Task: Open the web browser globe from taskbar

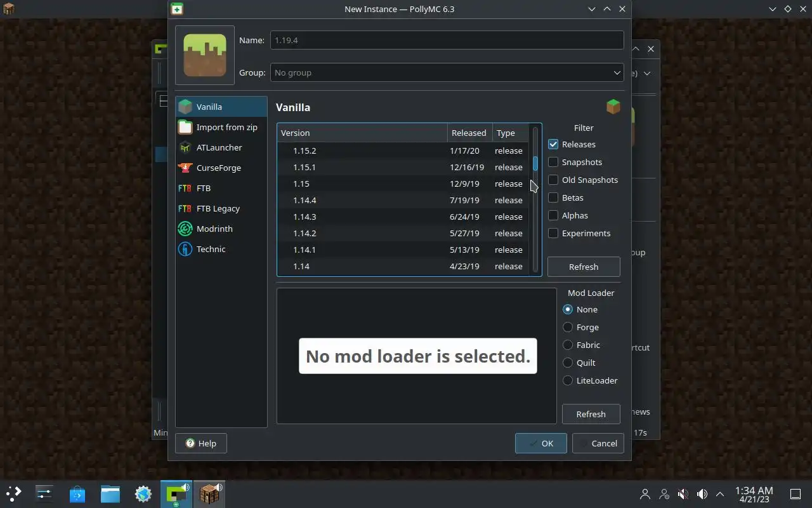Action: [143, 493]
